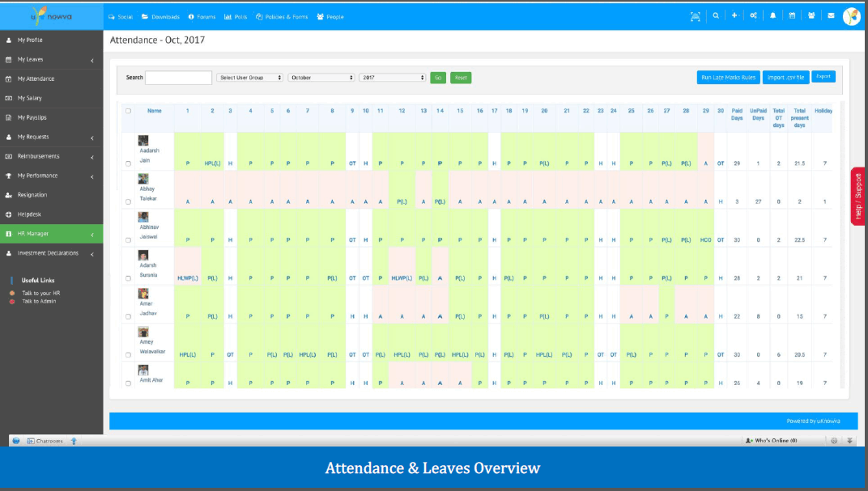The width and height of the screenshot is (868, 491).
Task: Click Amey Walavalkar's profile photo
Action: pyautogui.click(x=143, y=332)
